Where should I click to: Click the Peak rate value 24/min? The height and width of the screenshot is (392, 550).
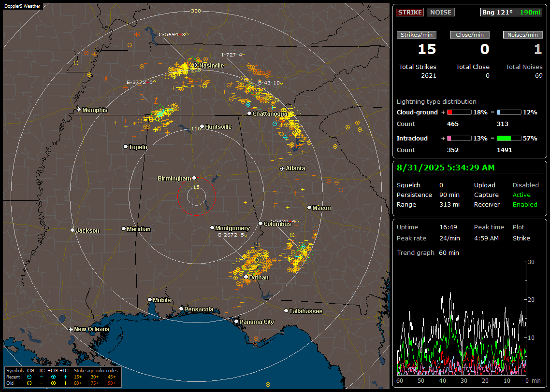tap(449, 238)
